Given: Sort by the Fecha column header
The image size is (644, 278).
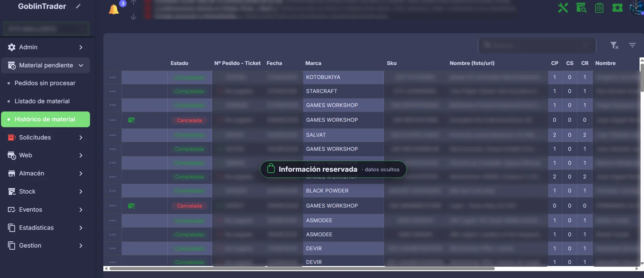Looking at the screenshot, I should [274, 63].
